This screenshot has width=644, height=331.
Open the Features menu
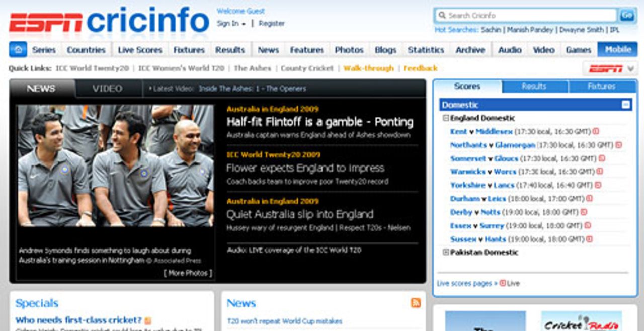click(x=307, y=50)
